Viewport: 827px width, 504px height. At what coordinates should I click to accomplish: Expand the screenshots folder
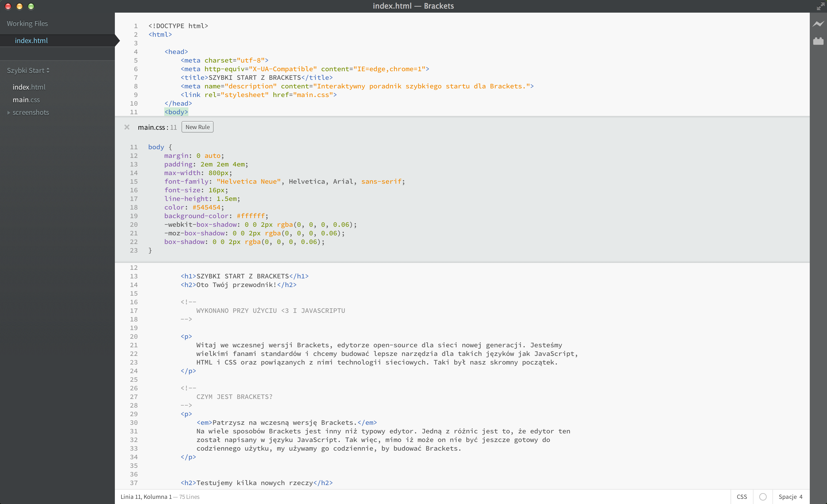point(9,113)
